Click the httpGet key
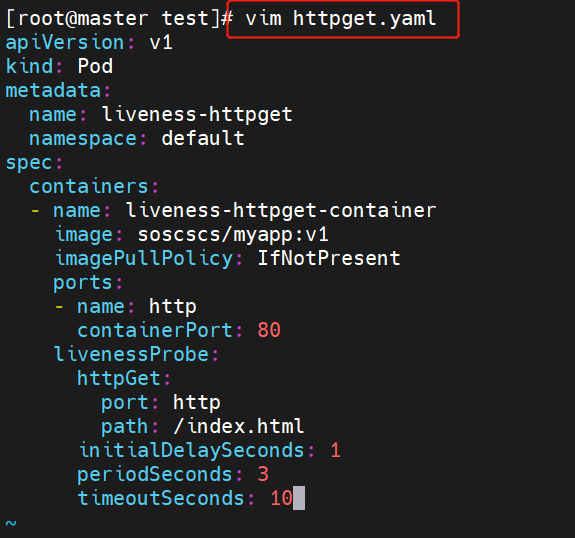Screen dimensions: 575x538 (124, 378)
